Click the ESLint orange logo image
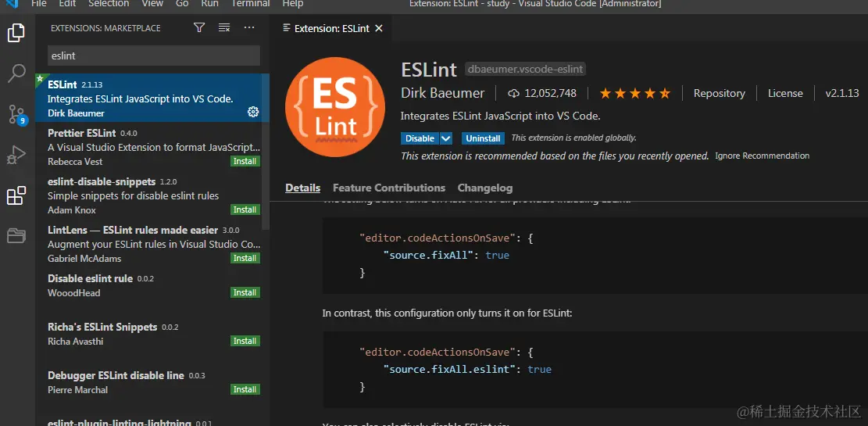 pos(335,107)
